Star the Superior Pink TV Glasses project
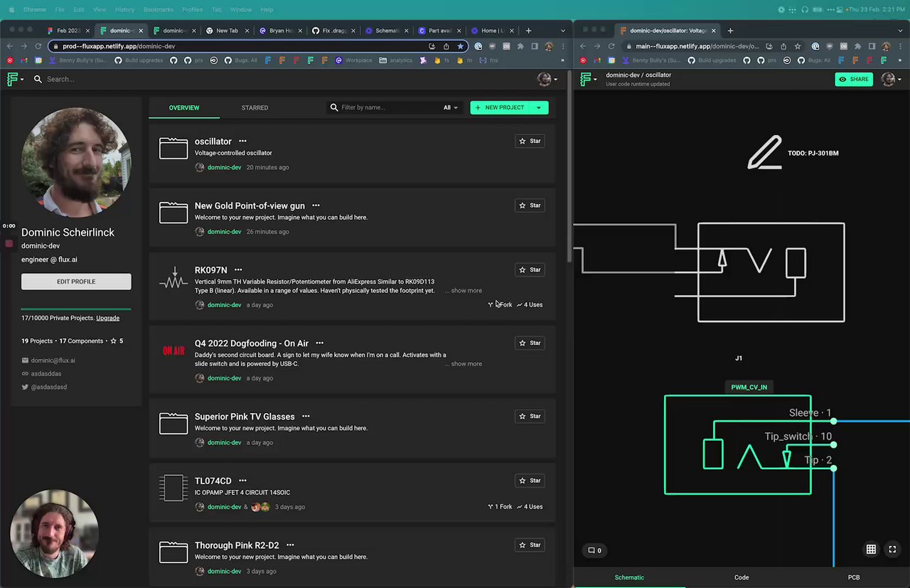Viewport: 910px width, 588px height. 530,416
